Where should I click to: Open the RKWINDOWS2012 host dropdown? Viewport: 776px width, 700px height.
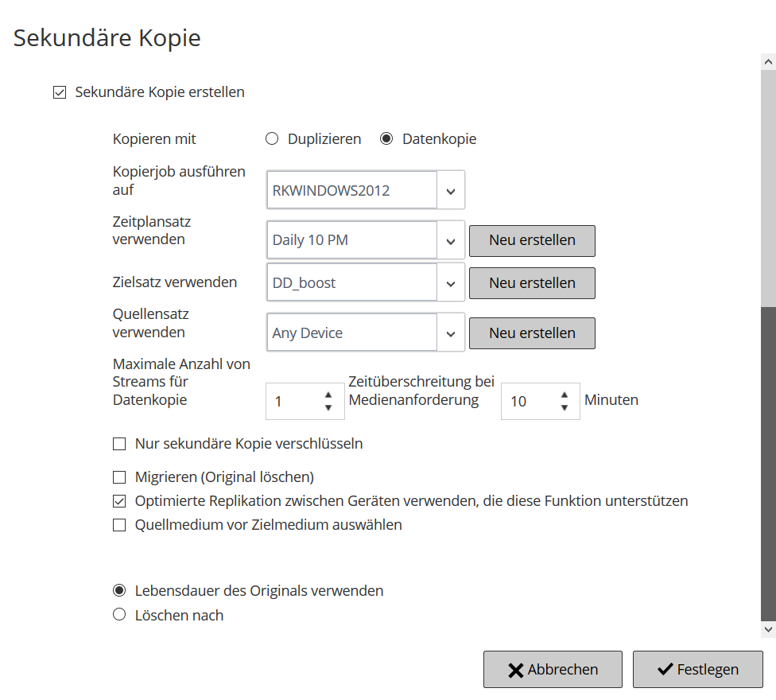(451, 191)
